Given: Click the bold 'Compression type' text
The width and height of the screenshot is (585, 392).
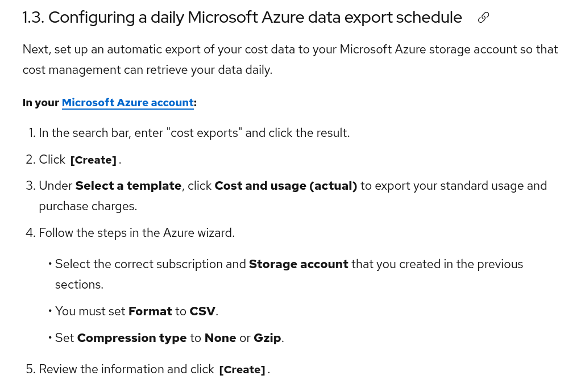Looking at the screenshot, I should (132, 338).
